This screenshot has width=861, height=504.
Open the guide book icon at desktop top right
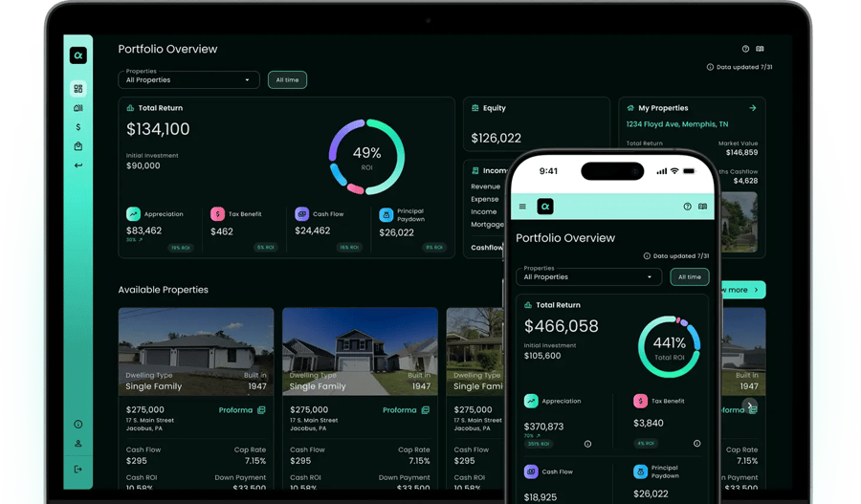(x=760, y=49)
